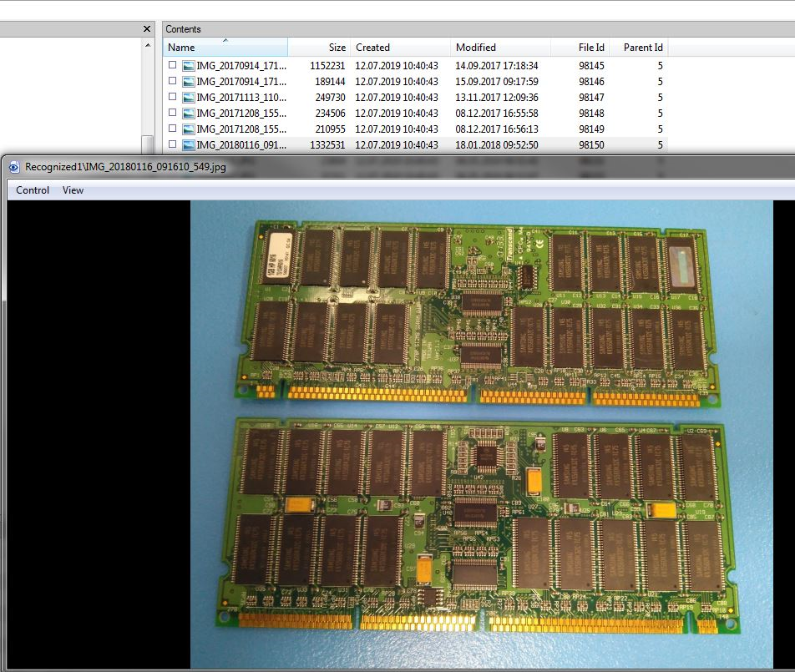Image resolution: width=795 pixels, height=672 pixels.
Task: Close the left panel with the X
Action: point(147,29)
